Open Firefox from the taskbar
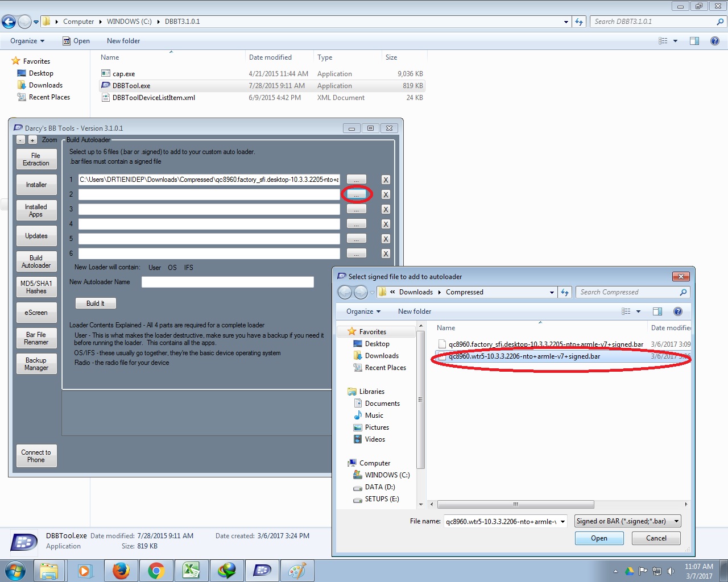 coord(121,571)
